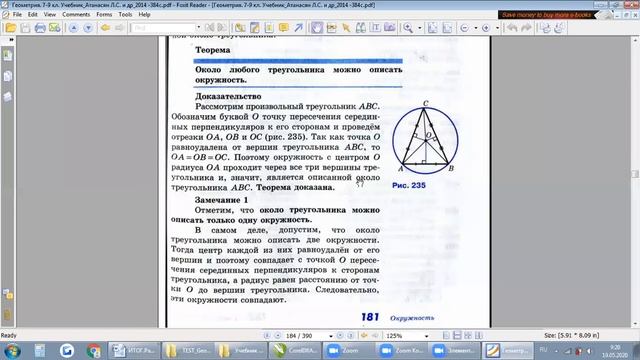The image size is (640, 360).
Task: Open the 125% zoom level dropdown
Action: [427, 336]
